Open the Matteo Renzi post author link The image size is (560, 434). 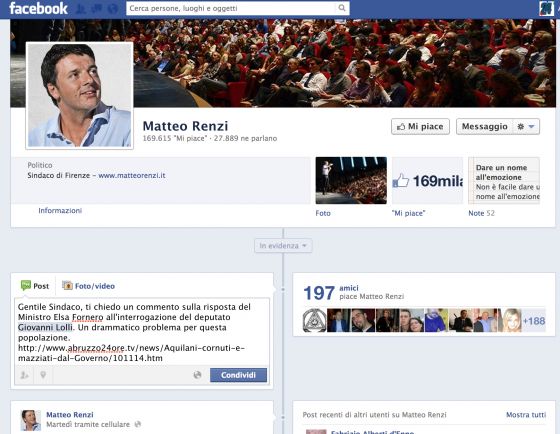(70, 415)
